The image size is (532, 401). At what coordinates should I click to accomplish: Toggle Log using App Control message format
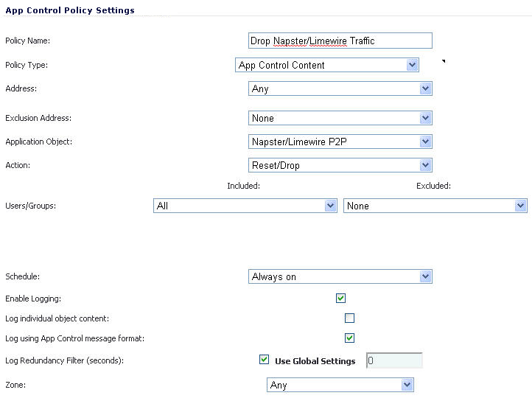pos(349,338)
